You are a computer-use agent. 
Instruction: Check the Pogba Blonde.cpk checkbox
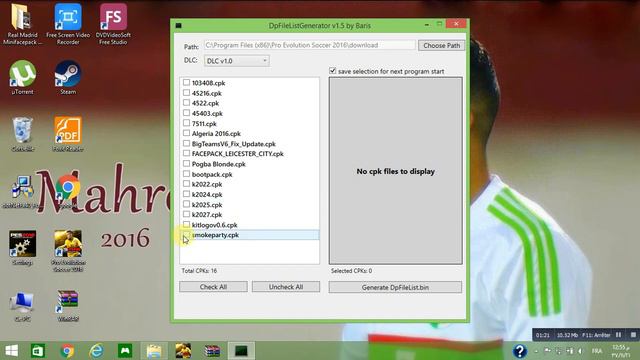(186, 164)
